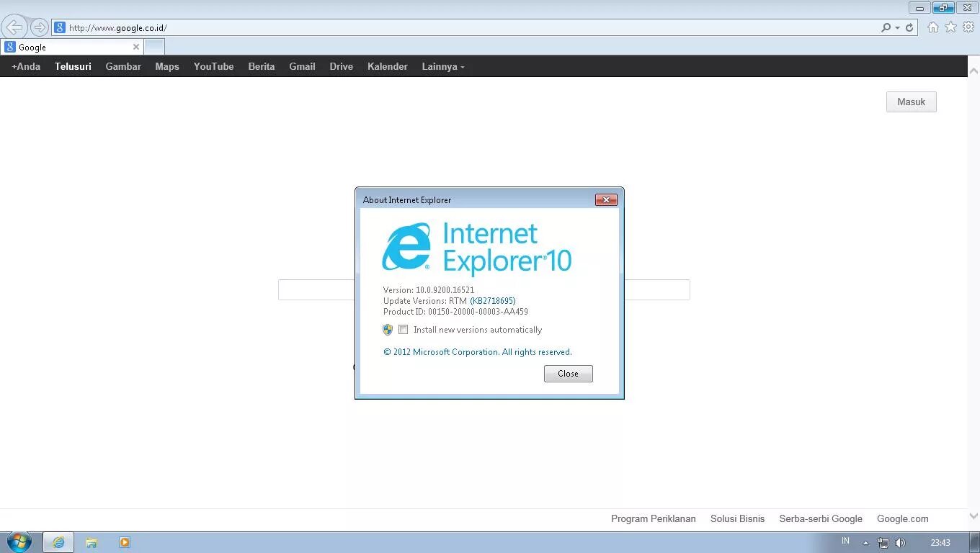Expand the Lainnya dropdown menu

443,66
